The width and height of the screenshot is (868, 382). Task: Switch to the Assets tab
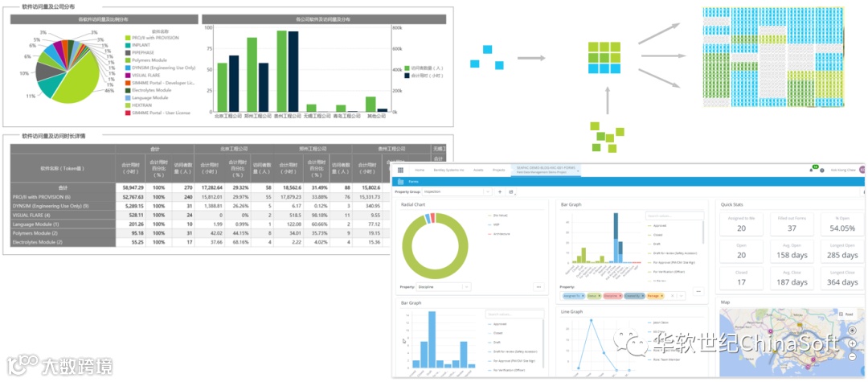point(478,170)
